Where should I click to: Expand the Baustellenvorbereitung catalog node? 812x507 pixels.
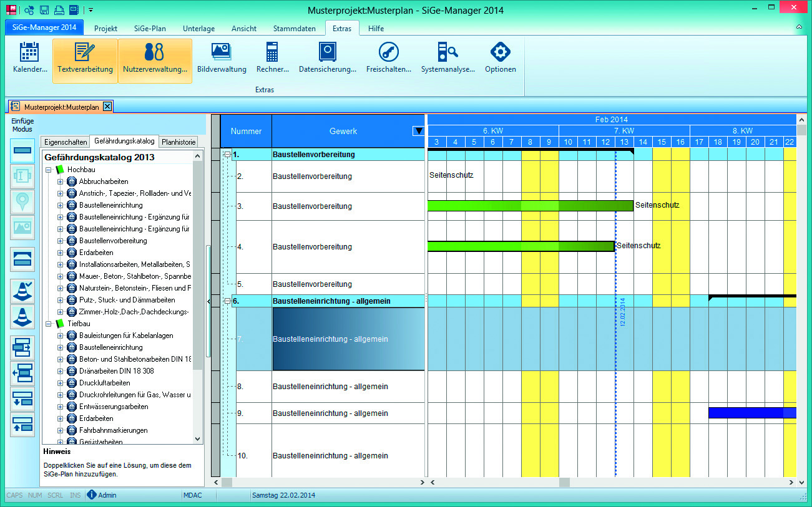pyautogui.click(x=61, y=241)
